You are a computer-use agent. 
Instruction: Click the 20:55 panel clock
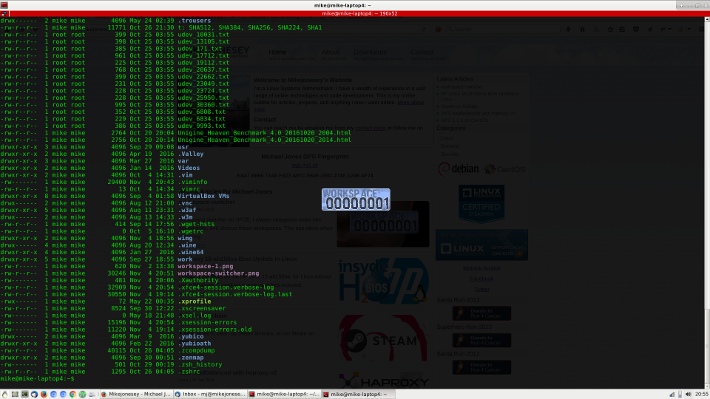[701, 394]
